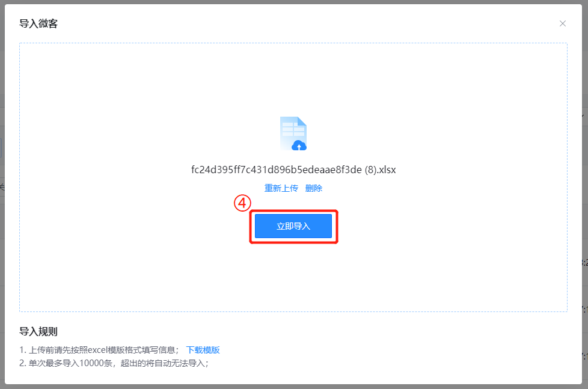
Task: Click the blue-outlined field peeking at left edge
Action: [x=1, y=148]
